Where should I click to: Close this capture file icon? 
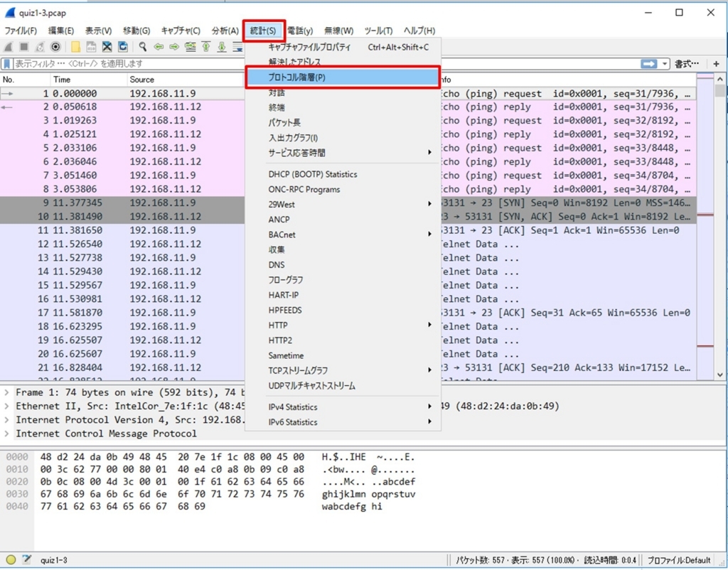[x=107, y=47]
